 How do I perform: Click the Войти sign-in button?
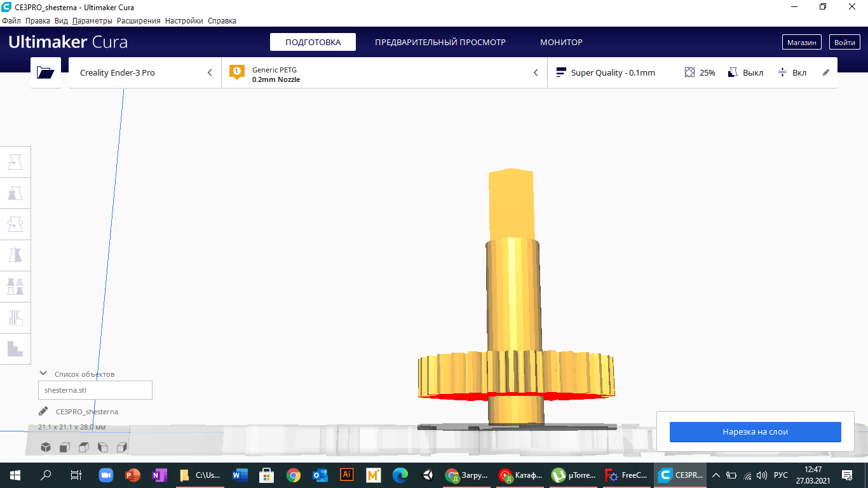(x=844, y=43)
